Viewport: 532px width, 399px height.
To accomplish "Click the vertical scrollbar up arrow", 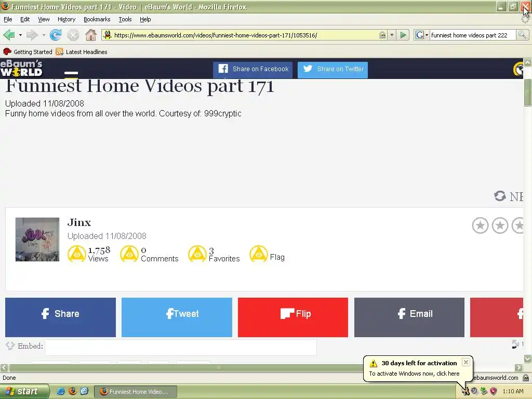I will 528,62.
